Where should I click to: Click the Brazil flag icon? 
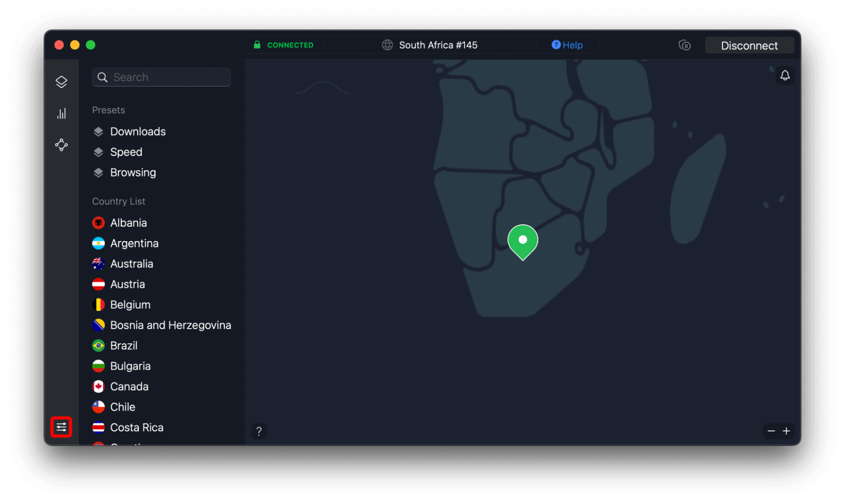coord(98,346)
